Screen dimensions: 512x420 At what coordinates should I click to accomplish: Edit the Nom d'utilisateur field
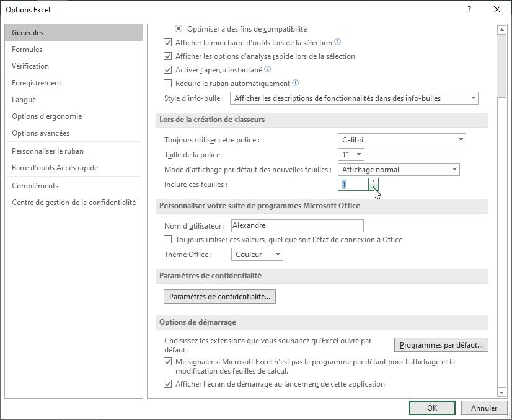tap(296, 225)
